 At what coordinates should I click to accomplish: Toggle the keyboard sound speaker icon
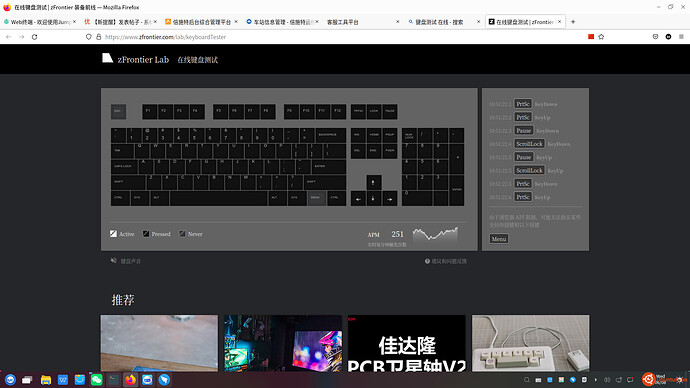(114, 260)
